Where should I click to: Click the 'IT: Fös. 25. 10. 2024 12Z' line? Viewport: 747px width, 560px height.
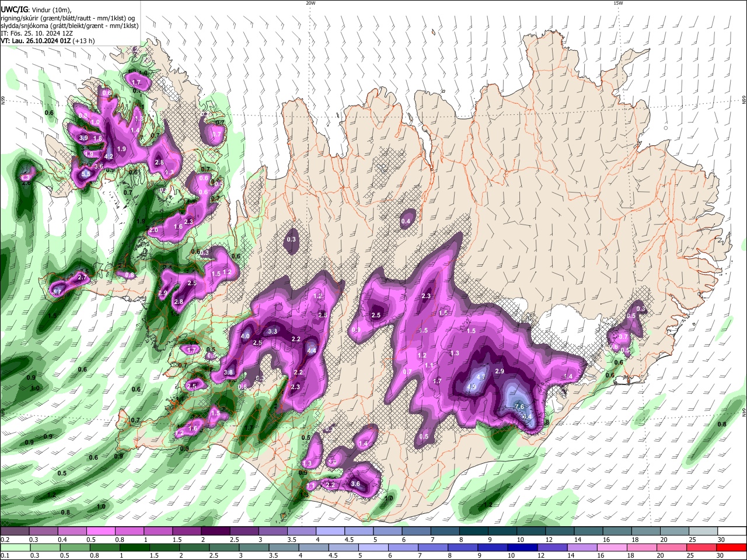(36, 33)
